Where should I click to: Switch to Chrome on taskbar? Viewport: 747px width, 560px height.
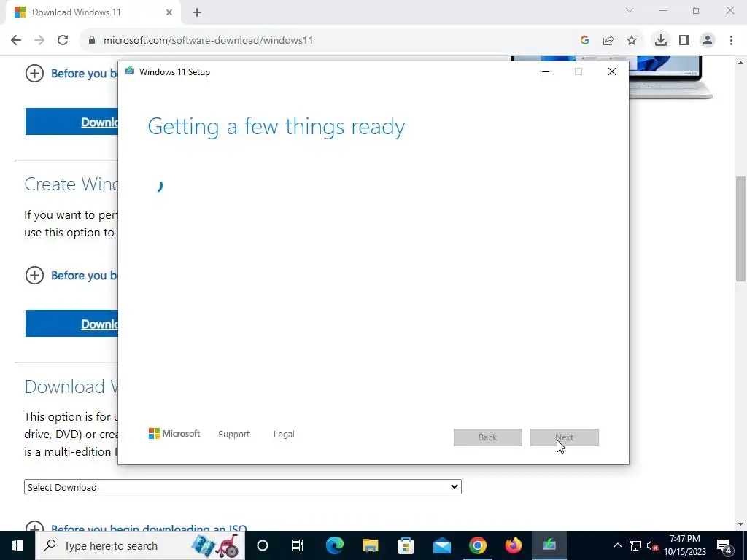pyautogui.click(x=477, y=545)
